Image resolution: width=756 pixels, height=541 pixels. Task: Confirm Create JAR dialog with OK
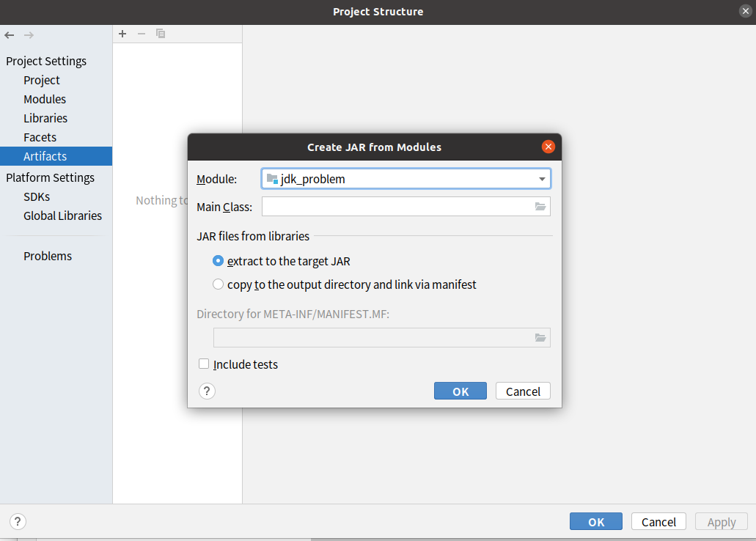click(460, 391)
